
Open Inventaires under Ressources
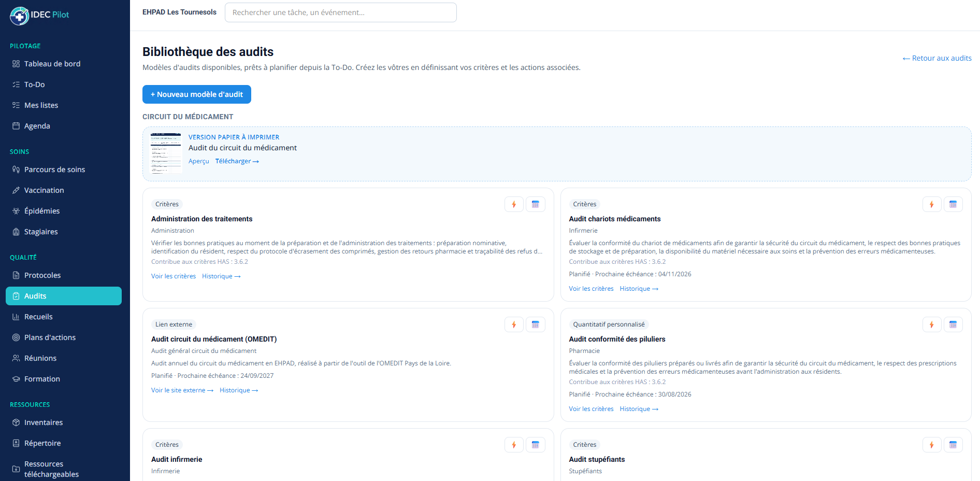[x=64, y=422]
